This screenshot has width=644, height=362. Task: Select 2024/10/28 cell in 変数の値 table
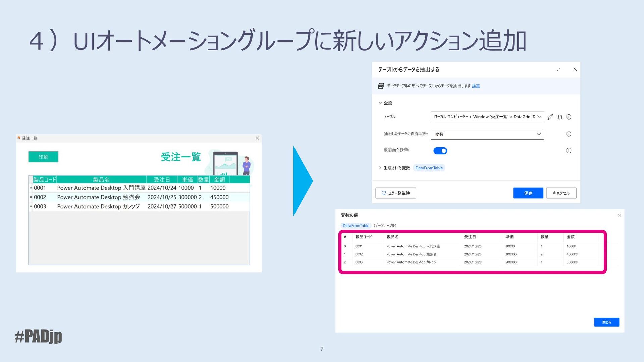click(473, 262)
